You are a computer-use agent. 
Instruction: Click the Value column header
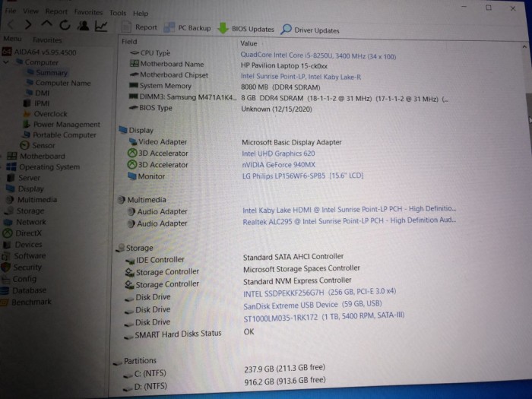coord(249,43)
